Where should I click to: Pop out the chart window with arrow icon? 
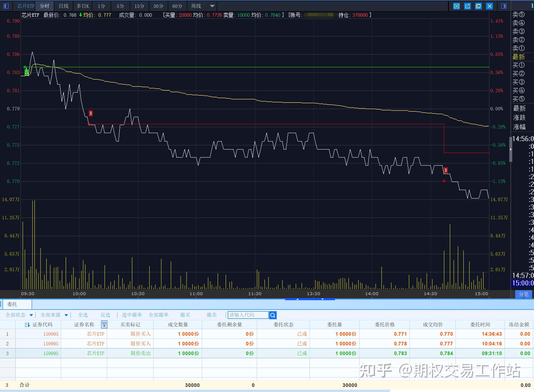point(467,6)
